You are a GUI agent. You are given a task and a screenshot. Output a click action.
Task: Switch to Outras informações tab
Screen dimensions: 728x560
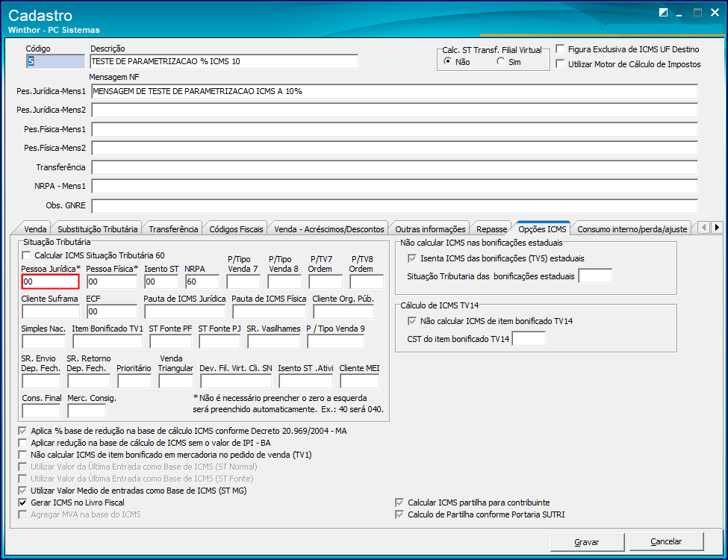click(430, 229)
